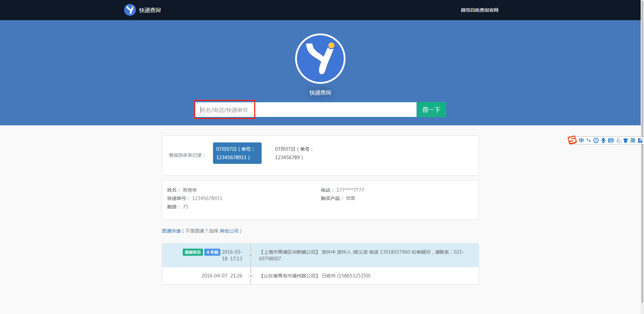Open the emoji smiley panel
This screenshot has height=314, width=644.
tap(596, 140)
